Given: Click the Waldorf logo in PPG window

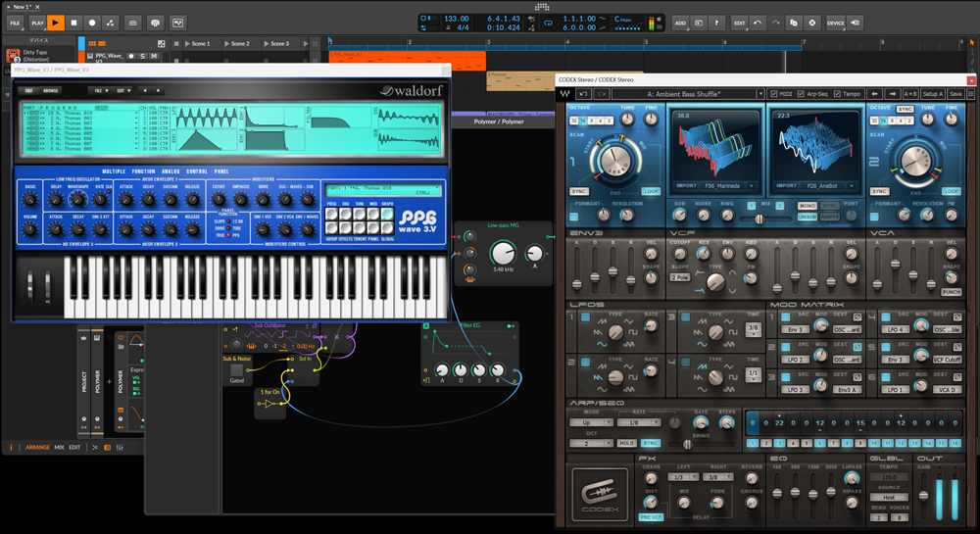Looking at the screenshot, I should pos(412,90).
